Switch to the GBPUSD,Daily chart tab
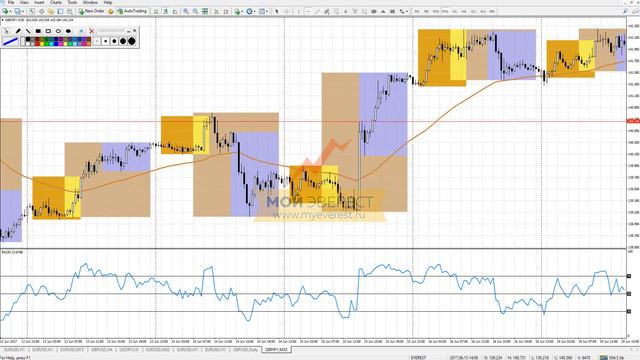Viewport: 640px width, 360px height. pyautogui.click(x=245, y=350)
